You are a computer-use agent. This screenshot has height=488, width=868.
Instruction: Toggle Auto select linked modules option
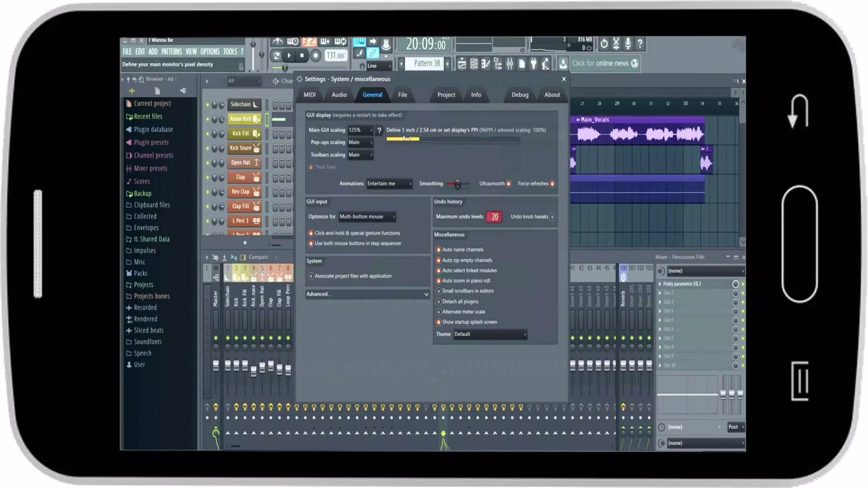point(438,271)
